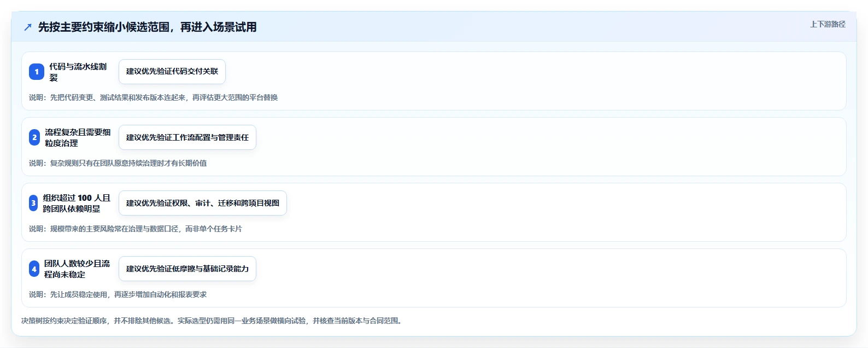The height and width of the screenshot is (348, 868).
Task: Select step badge number 4
Action: point(34,269)
